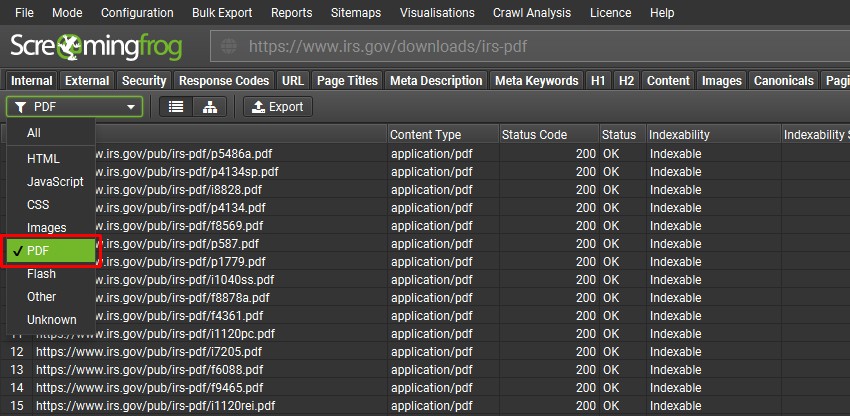Select row with i7205.pdf URL
The image size is (850, 416).
tap(425, 352)
